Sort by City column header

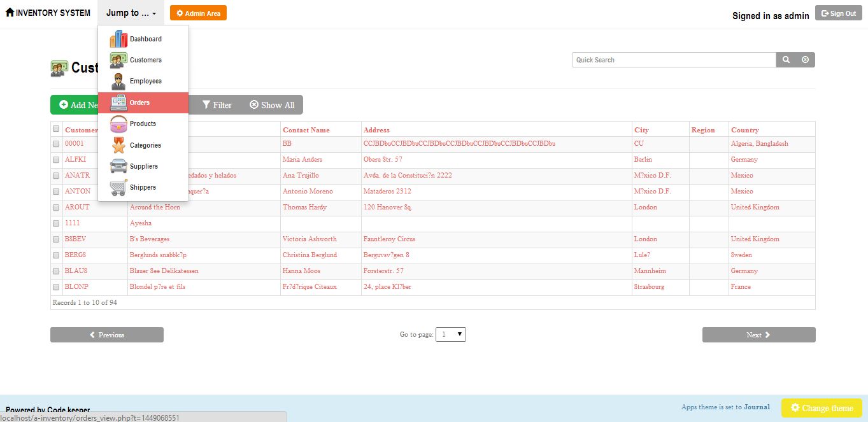(641, 130)
